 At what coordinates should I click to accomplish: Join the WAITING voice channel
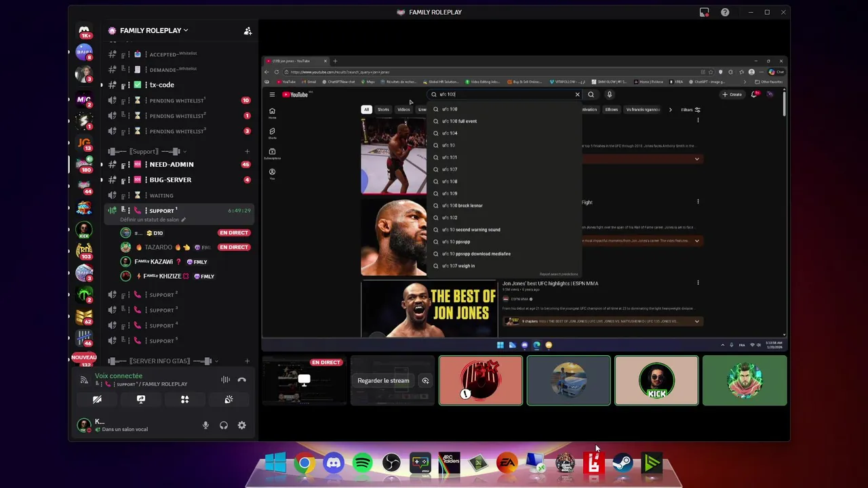pyautogui.click(x=179, y=195)
